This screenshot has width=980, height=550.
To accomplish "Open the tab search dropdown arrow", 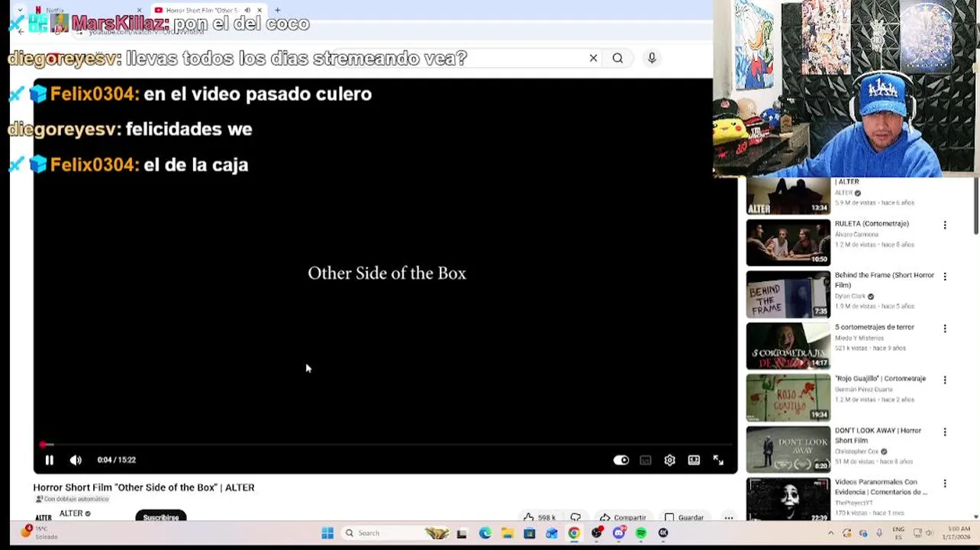I will pyautogui.click(x=20, y=10).
